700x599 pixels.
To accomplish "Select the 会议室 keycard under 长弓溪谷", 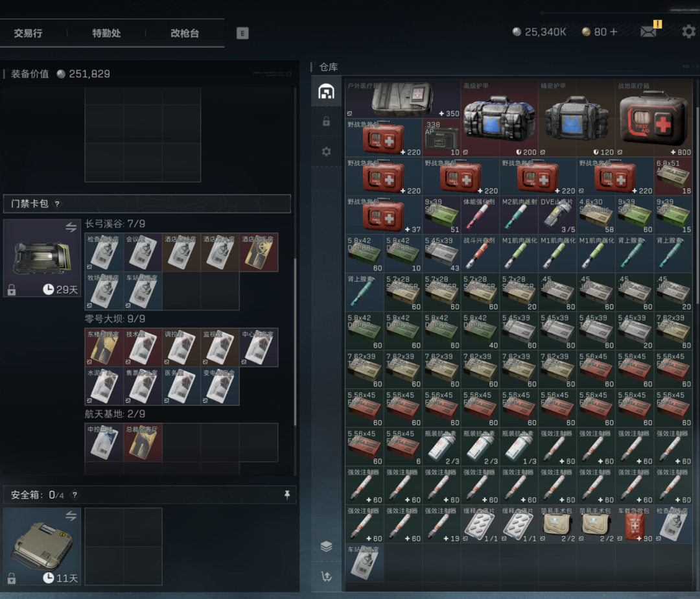I will [x=143, y=252].
